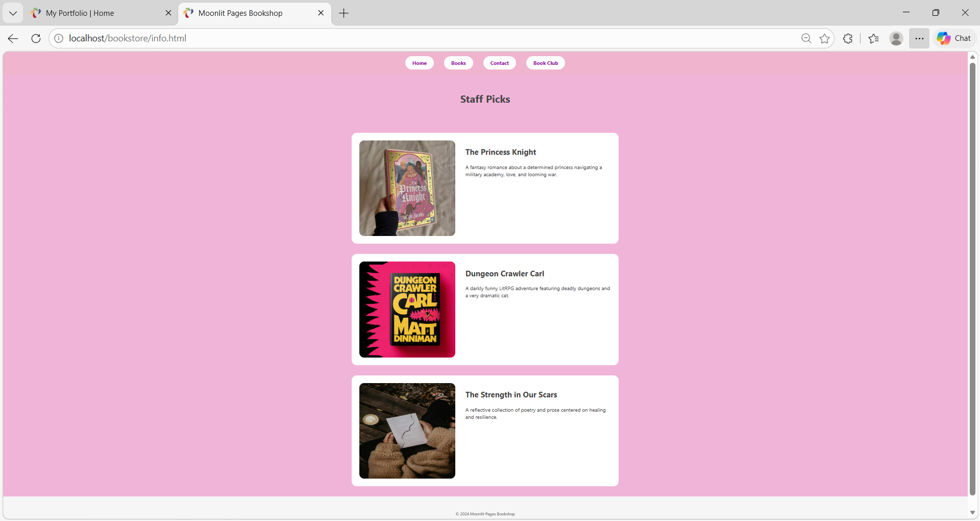980x521 pixels.
Task: Select the Moonlit Pages Bookshop tab
Action: pos(245,13)
